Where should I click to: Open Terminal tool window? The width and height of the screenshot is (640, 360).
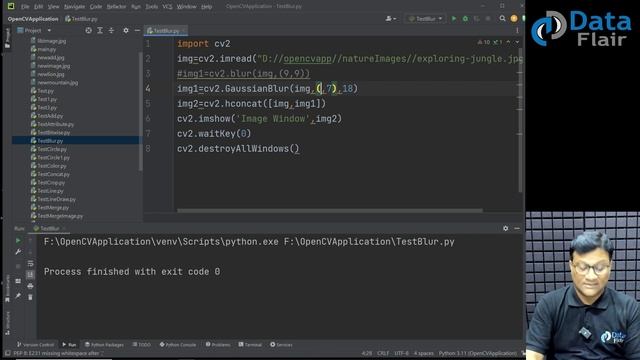250,345
